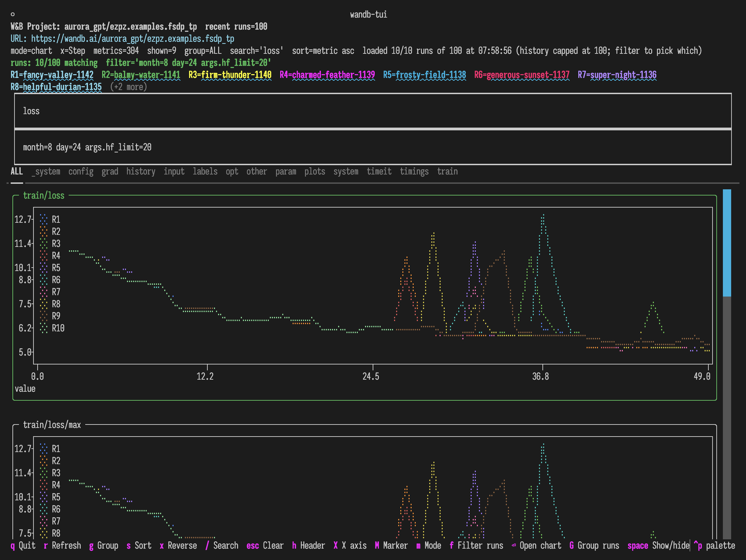Open the R3=firm-thunder-1140 run
Image resolution: width=746 pixels, height=560 pixels.
pyautogui.click(x=230, y=75)
